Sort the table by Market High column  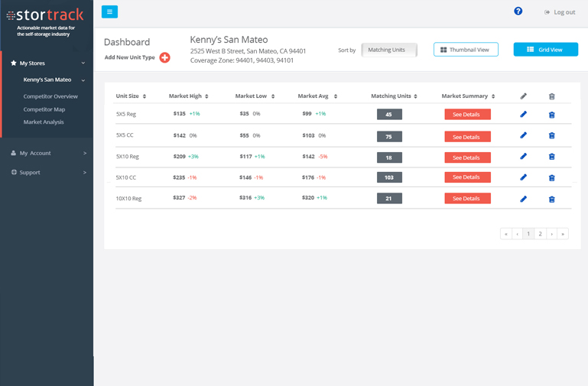coord(188,96)
